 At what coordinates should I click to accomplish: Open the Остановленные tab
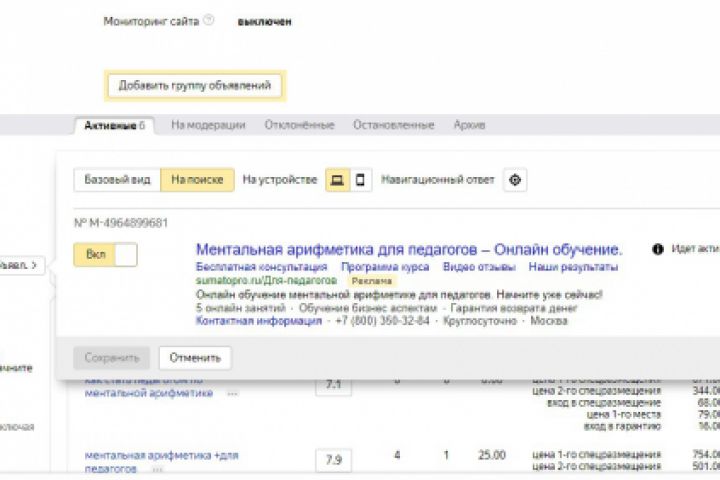tap(394, 125)
